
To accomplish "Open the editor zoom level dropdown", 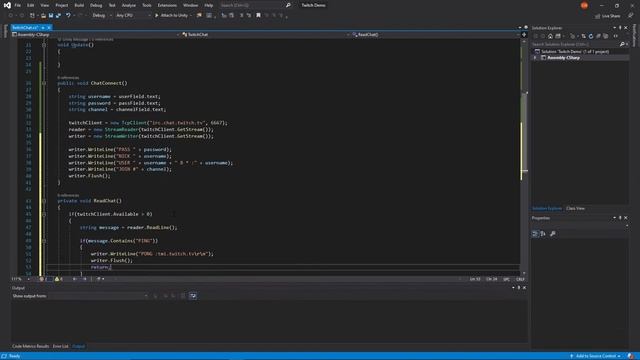I will (x=21, y=279).
